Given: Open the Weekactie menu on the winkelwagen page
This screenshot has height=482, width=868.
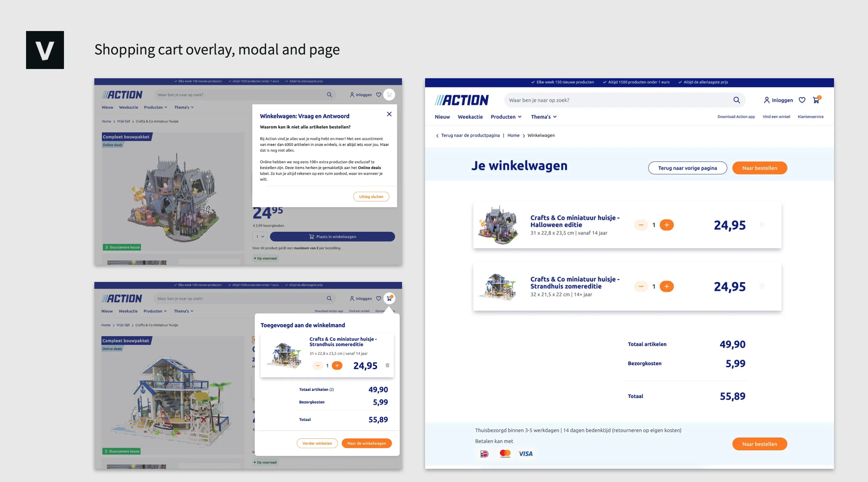Looking at the screenshot, I should (470, 117).
